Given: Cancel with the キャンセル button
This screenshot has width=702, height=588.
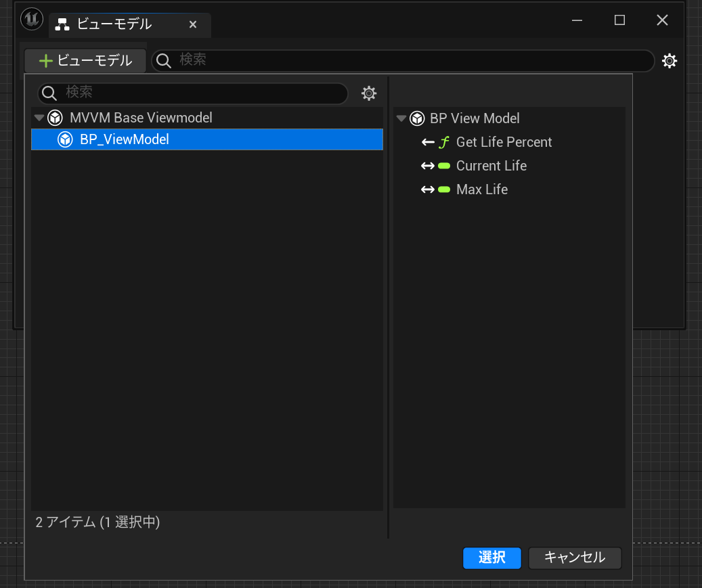Looking at the screenshot, I should [575, 558].
